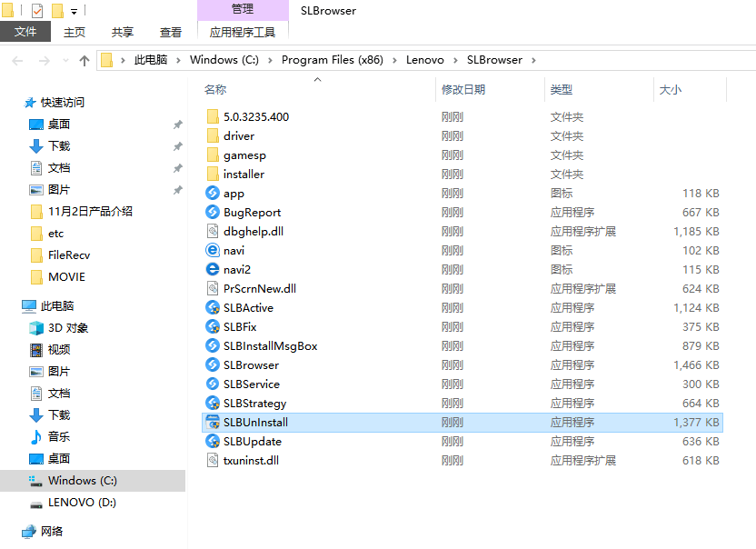Switch to the 主页 ribbon tab

75,33
